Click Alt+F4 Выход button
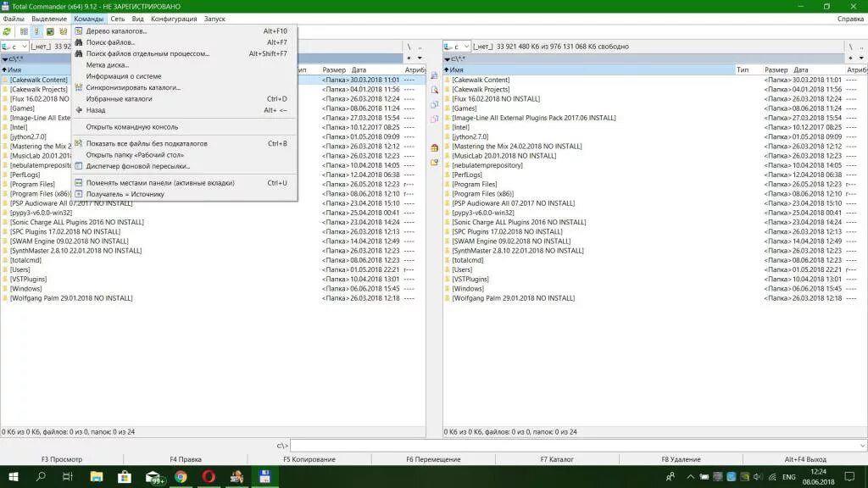The image size is (868, 488). tap(805, 459)
